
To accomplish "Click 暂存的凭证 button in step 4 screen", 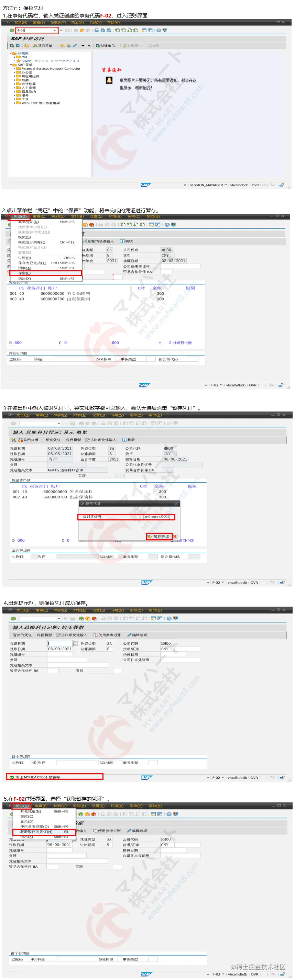I will [x=22, y=635].
